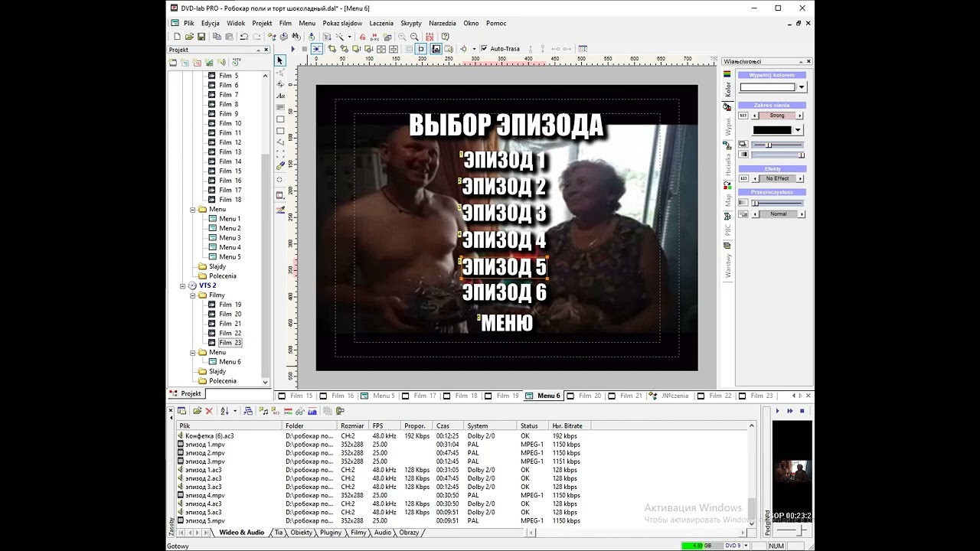Image resolution: width=980 pixels, height=551 pixels.
Task: Play the preview with the small blue play button
Action: coord(778,411)
